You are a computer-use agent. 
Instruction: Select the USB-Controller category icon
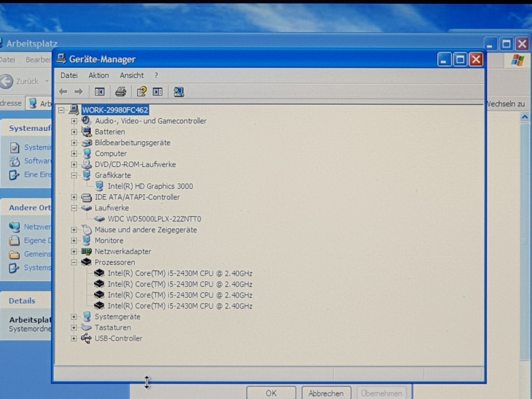(x=86, y=338)
